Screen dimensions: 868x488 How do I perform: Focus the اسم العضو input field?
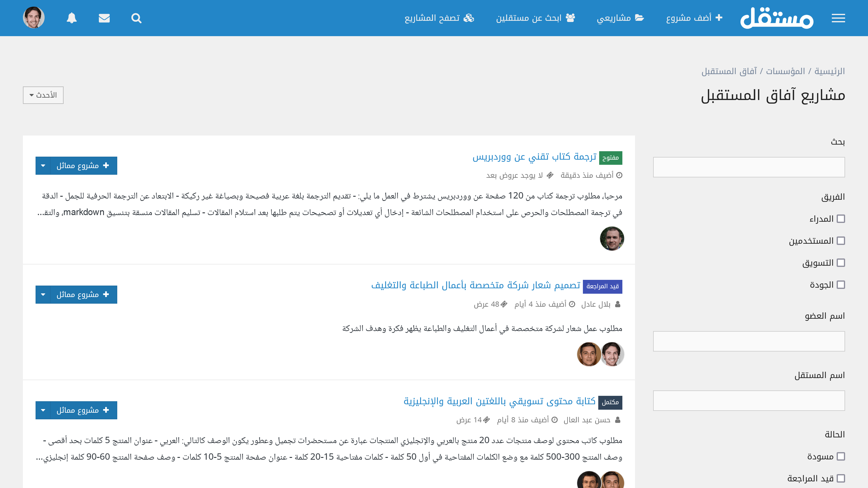749,341
